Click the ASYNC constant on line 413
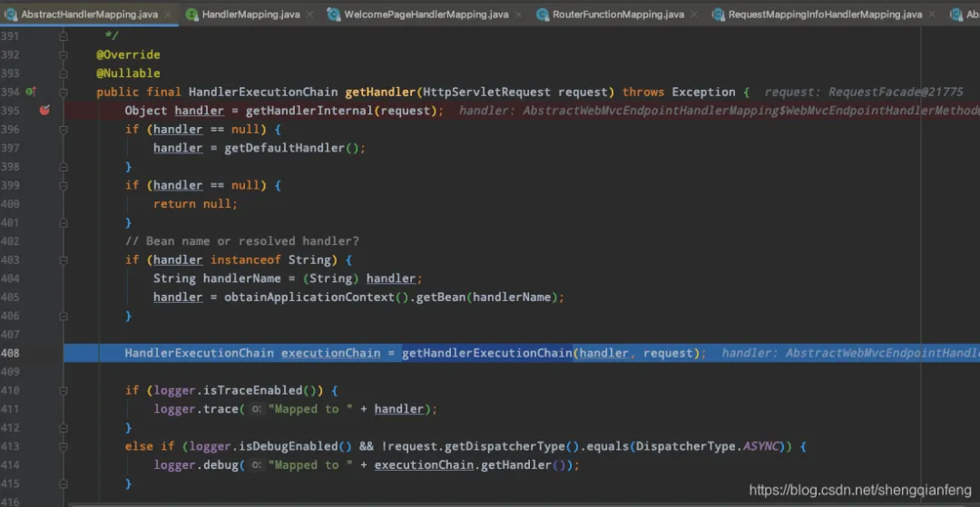Image resolution: width=980 pixels, height=507 pixels. tap(760, 447)
